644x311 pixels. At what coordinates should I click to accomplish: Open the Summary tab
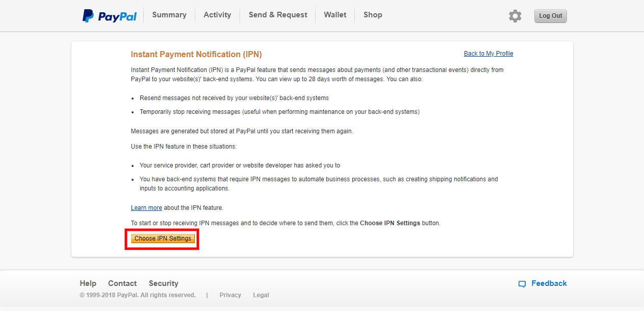[x=169, y=15]
